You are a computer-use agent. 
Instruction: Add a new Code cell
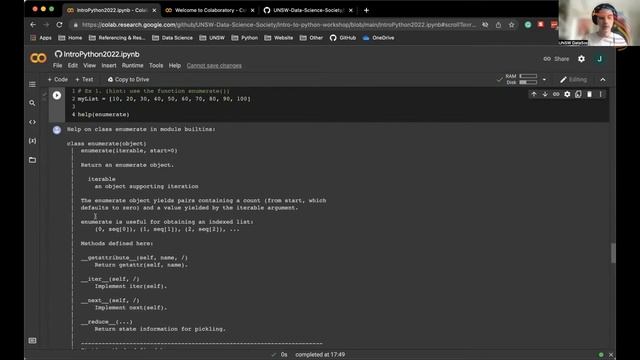point(58,80)
